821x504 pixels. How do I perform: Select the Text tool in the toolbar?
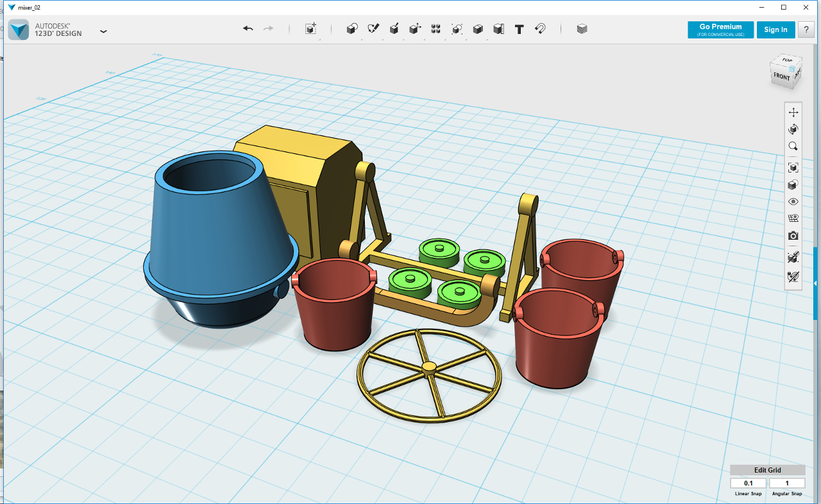pyautogui.click(x=520, y=29)
